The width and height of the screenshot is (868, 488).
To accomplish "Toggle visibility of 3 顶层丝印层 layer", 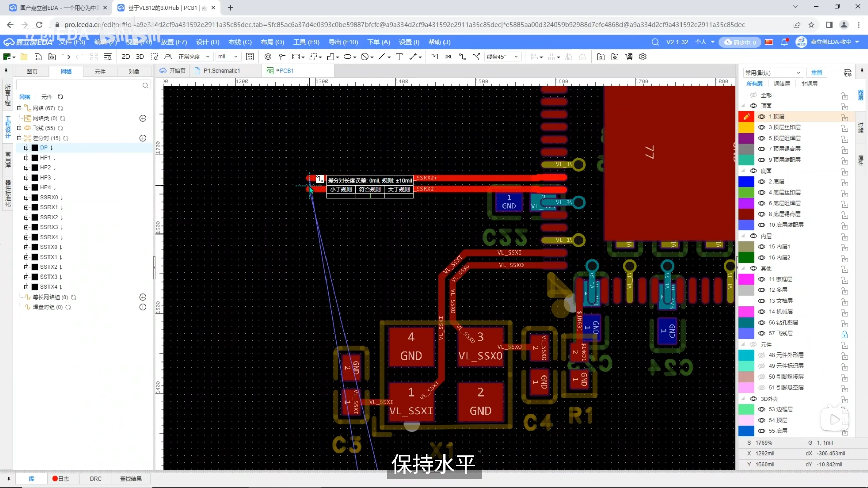I will click(762, 127).
